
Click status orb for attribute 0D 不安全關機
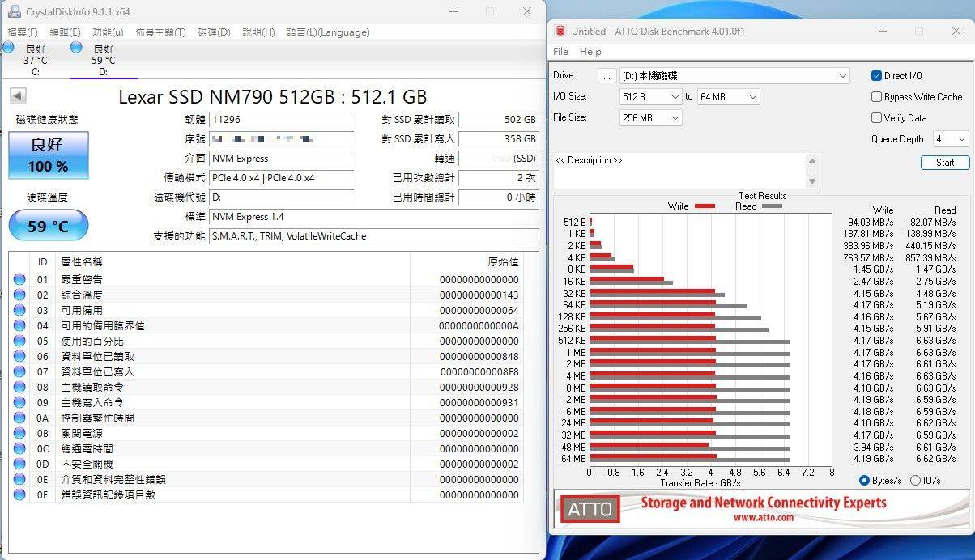coord(19,464)
